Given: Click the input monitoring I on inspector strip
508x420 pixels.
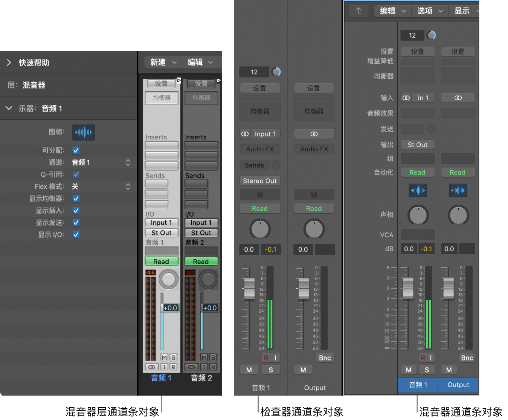Looking at the screenshot, I should tap(275, 358).
